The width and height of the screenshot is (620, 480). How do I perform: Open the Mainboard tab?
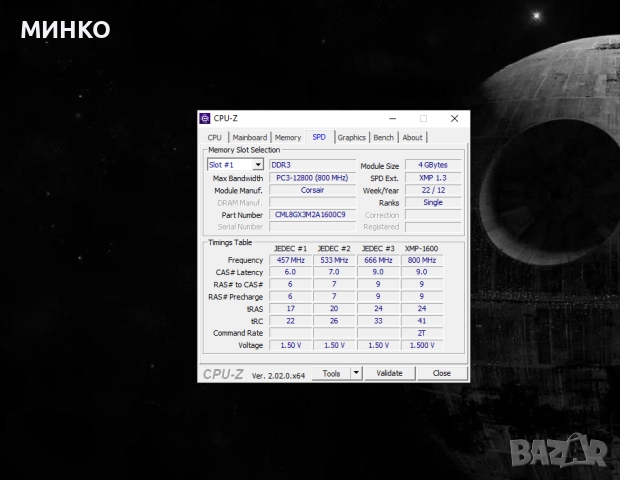[250, 137]
